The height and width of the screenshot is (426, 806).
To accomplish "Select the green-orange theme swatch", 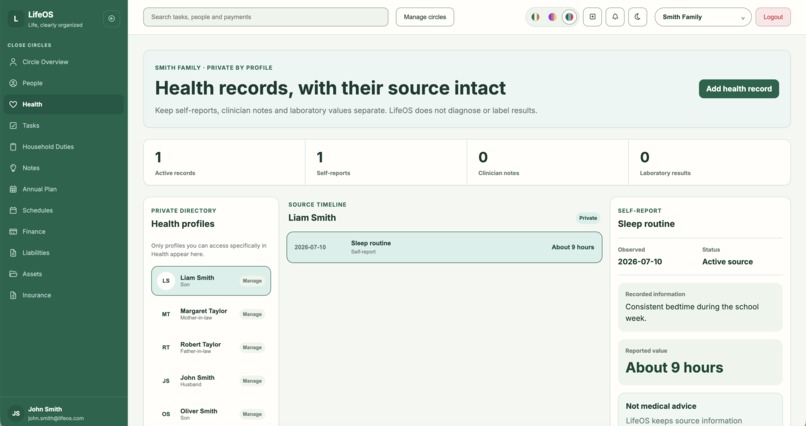I will [x=535, y=17].
